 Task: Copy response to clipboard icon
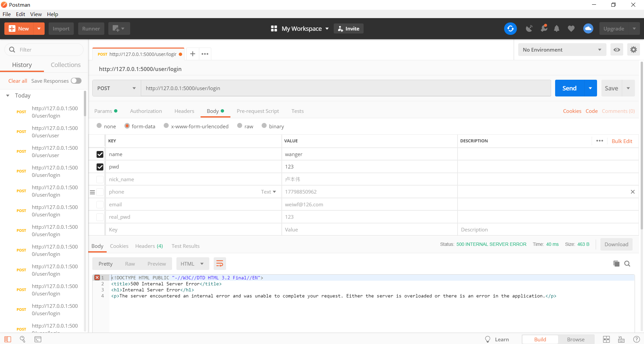[616, 264]
